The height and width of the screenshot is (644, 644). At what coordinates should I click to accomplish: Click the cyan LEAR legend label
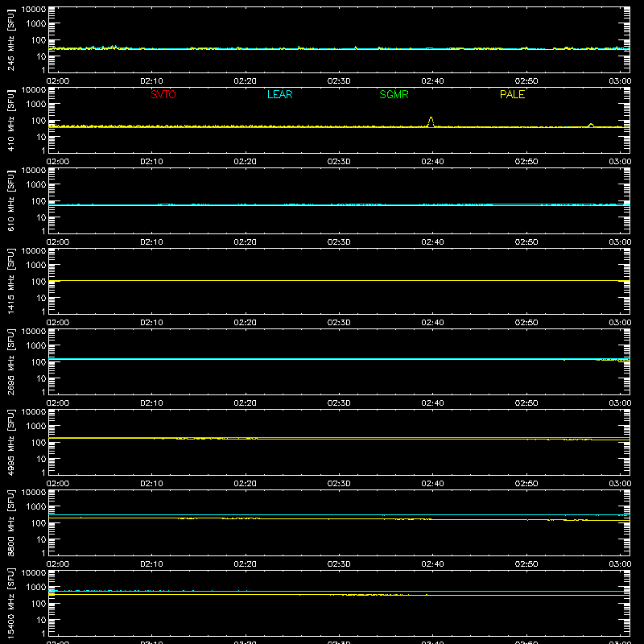click(x=279, y=94)
